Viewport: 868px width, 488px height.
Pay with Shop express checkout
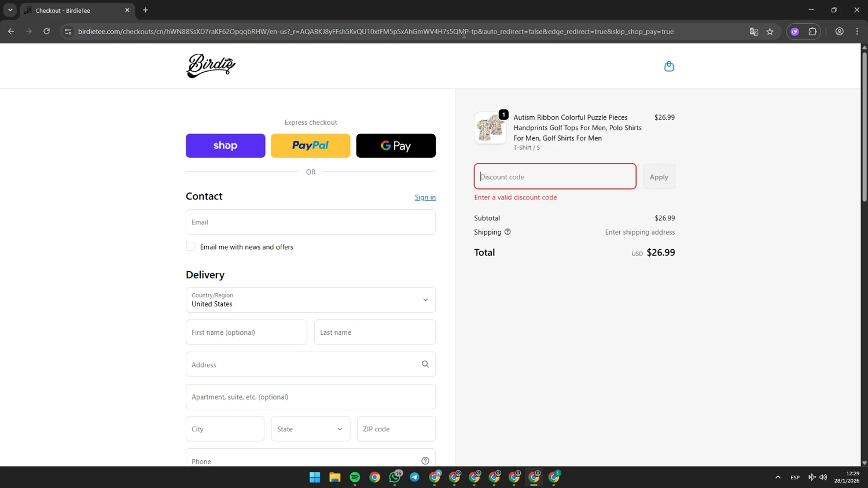(x=226, y=146)
